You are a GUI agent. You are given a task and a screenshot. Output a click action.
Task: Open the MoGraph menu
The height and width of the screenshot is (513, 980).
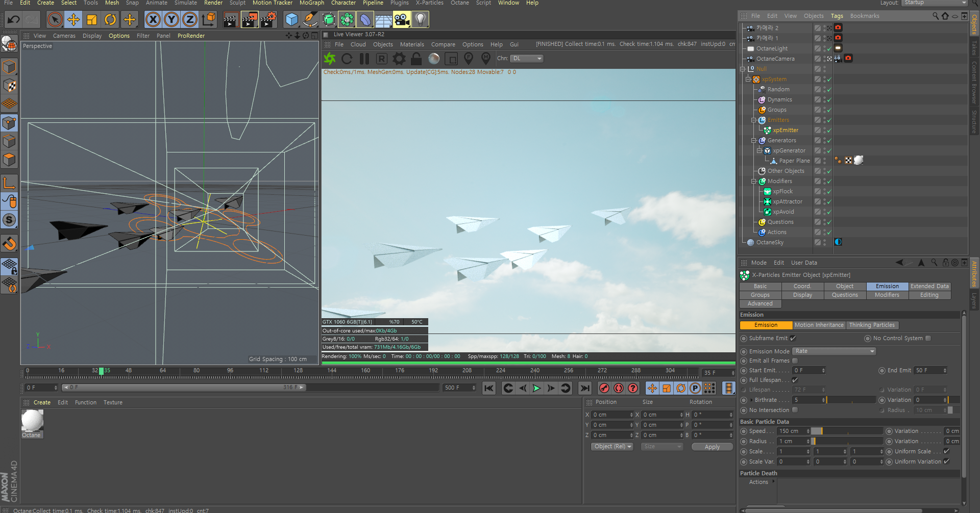(x=311, y=3)
